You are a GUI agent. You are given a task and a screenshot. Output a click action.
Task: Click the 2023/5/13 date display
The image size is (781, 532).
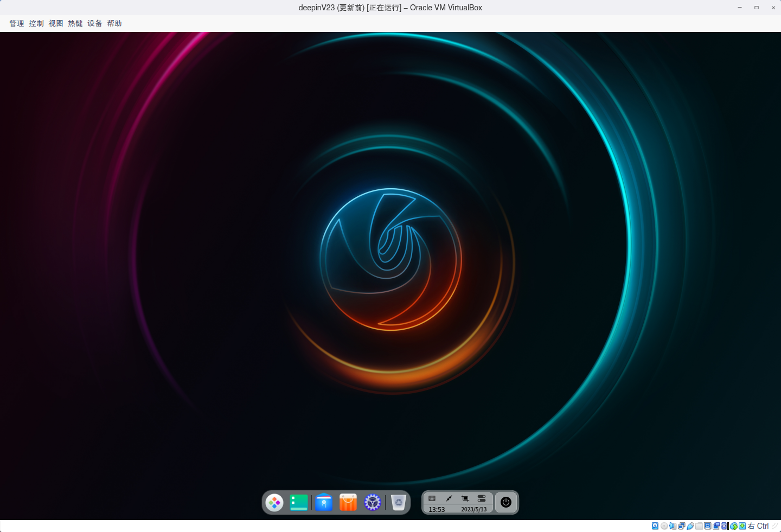point(473,509)
